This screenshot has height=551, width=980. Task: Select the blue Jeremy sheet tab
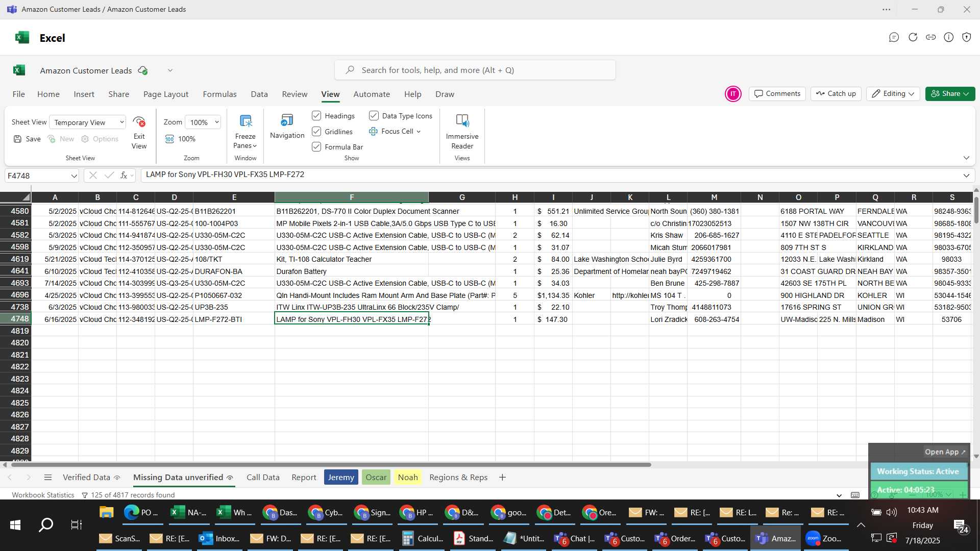click(x=341, y=478)
